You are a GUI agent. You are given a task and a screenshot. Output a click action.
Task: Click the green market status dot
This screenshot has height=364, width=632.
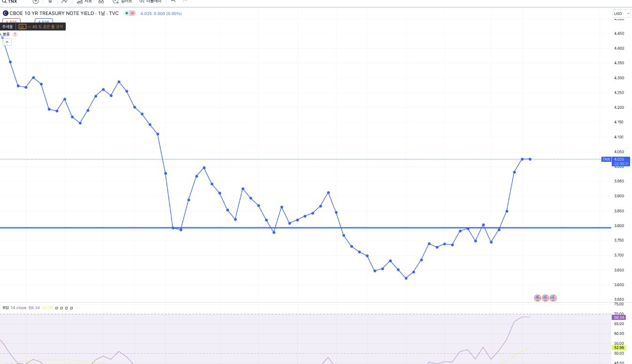(126, 14)
